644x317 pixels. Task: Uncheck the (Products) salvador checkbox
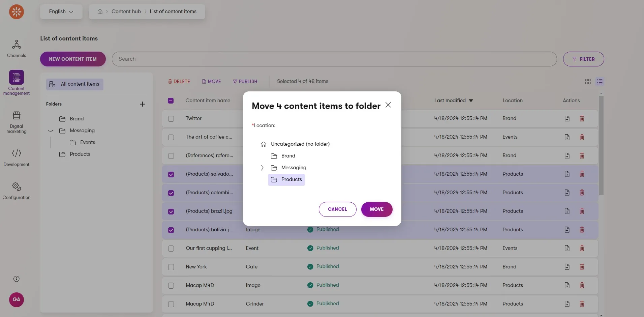click(x=171, y=174)
